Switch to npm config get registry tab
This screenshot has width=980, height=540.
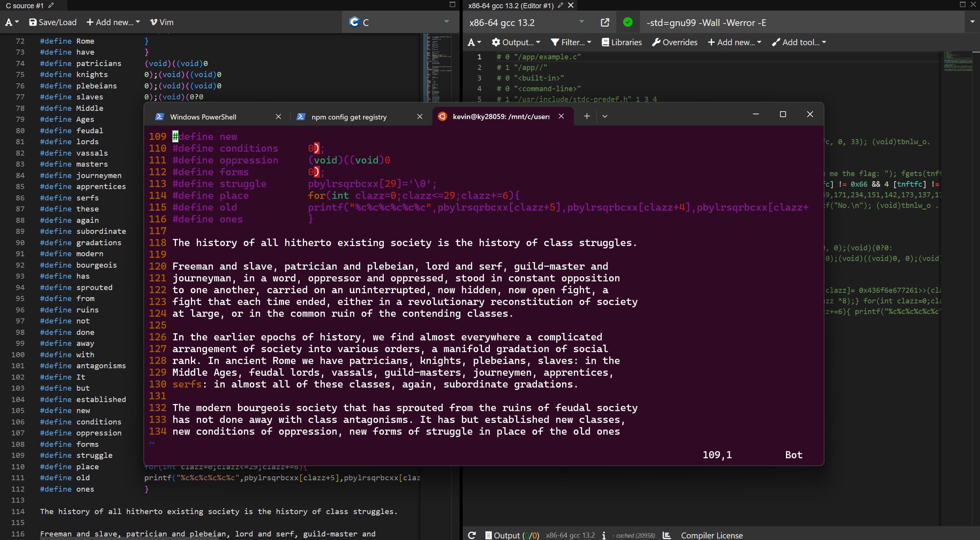359,117
